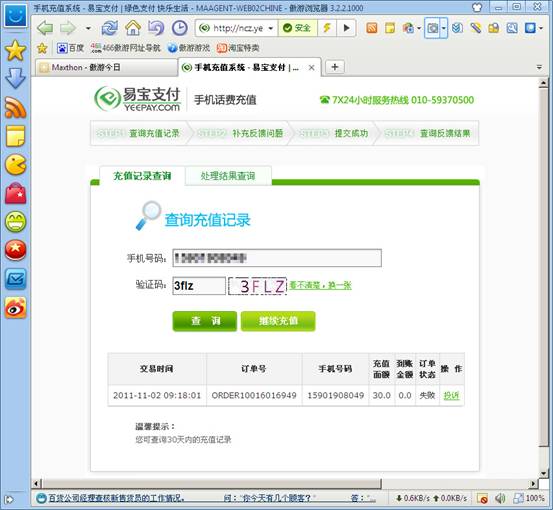553x510 pixels.
Task: Reopen the closed tab with the undo arrow icon
Action: click(156, 28)
